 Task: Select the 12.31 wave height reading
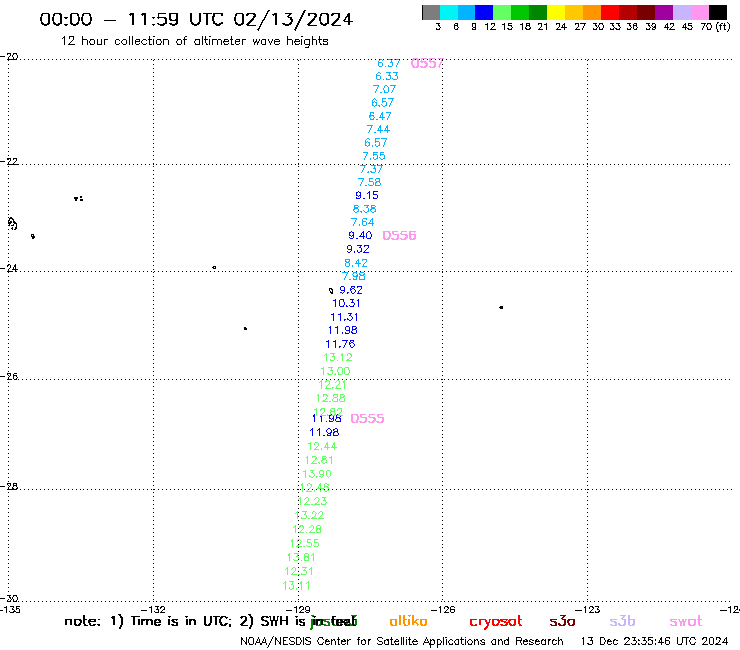[x=299, y=571]
